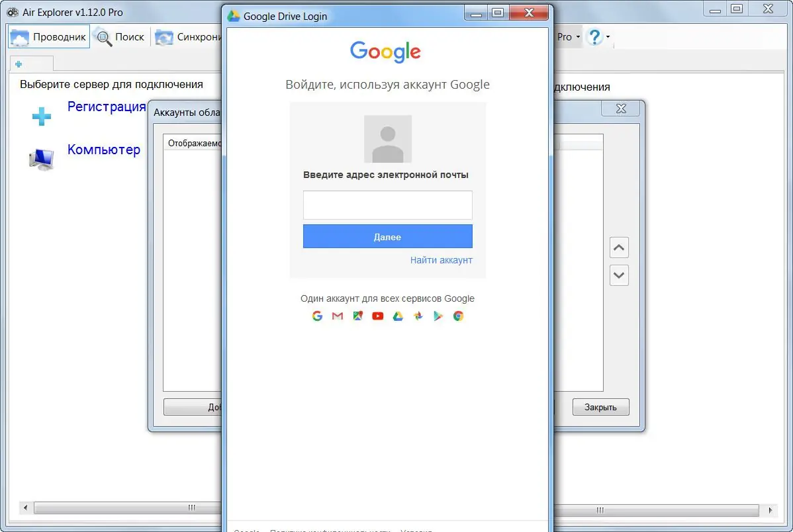Screen dimensions: 793x532
Task: Open the Регистрация link
Action: point(107,107)
